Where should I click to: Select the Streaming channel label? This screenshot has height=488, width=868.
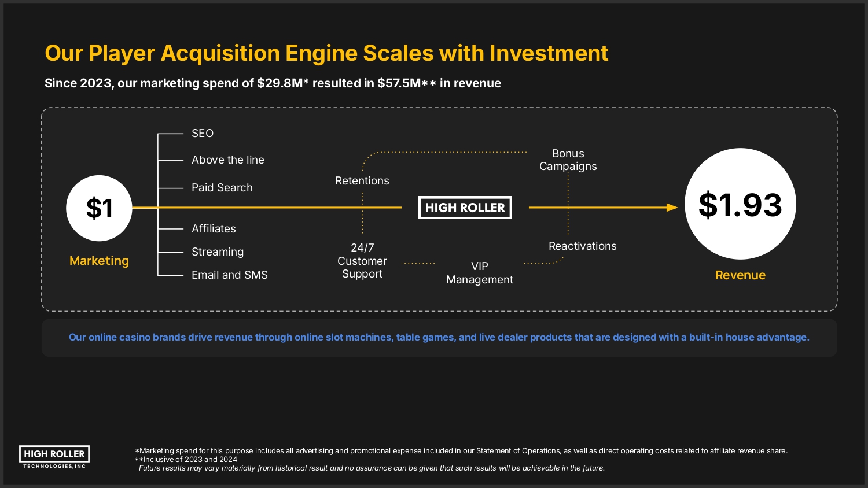point(218,252)
